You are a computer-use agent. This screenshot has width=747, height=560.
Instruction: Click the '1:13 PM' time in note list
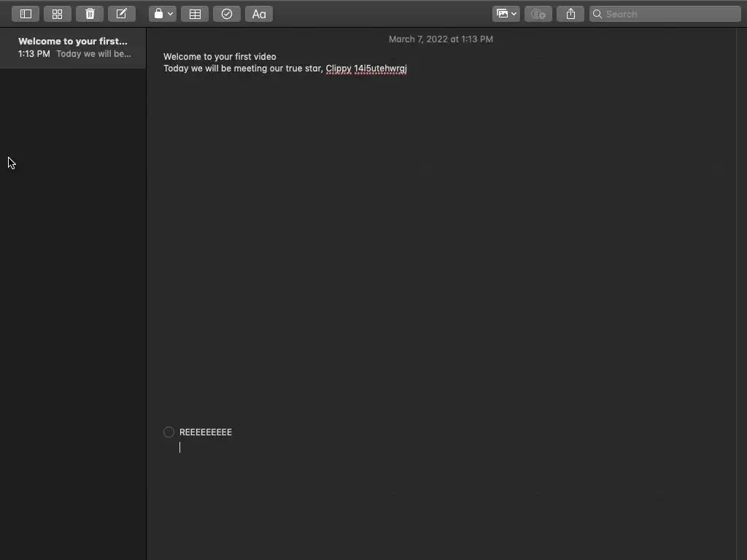pyautogui.click(x=34, y=54)
